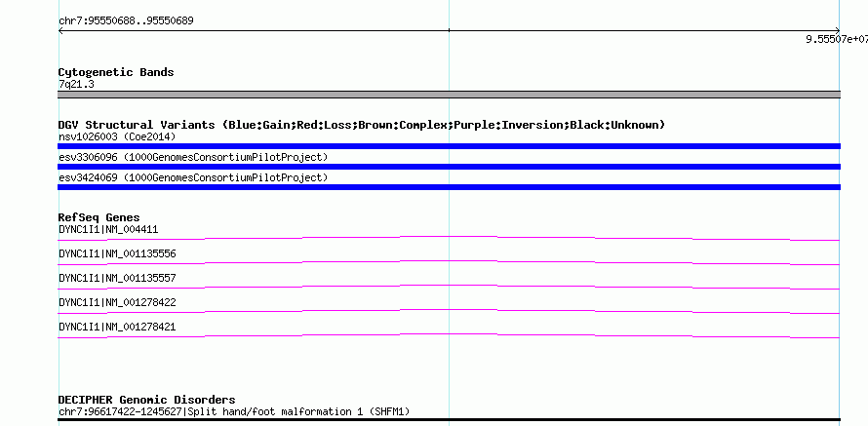Click the 7q21.3 band label
This screenshot has width=868, height=426.
coord(76,84)
